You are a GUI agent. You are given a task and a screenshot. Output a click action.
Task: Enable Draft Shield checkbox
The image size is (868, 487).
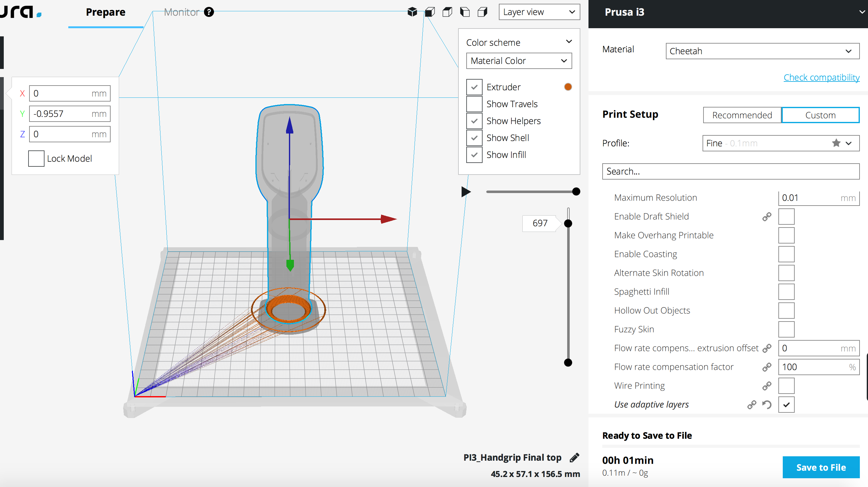point(786,217)
